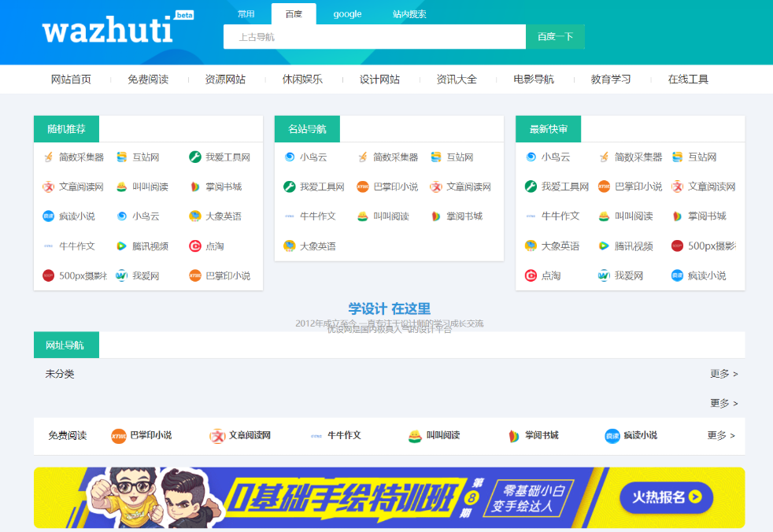Select the 站内搜索 search tab
Image resolution: width=773 pixels, height=532 pixels.
409,14
